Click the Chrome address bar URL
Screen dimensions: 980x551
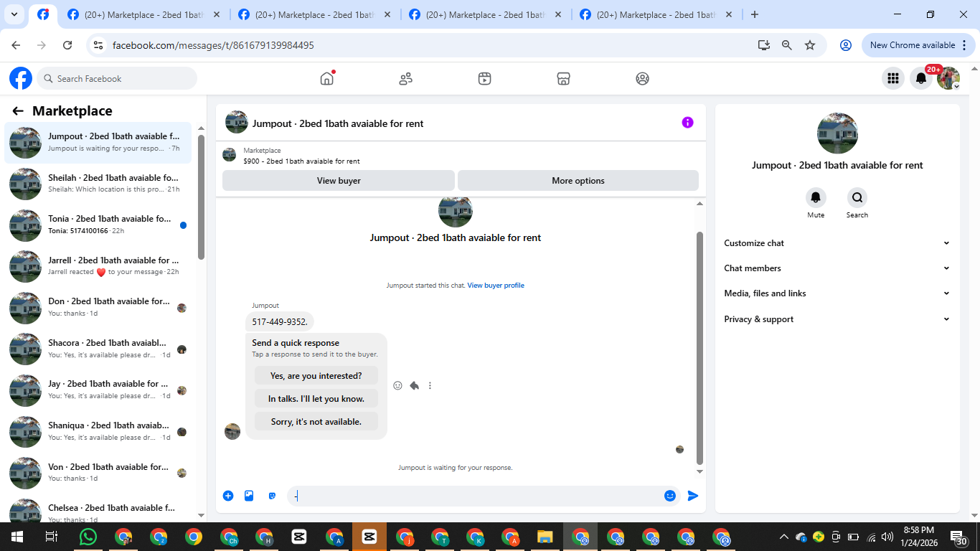point(213,45)
